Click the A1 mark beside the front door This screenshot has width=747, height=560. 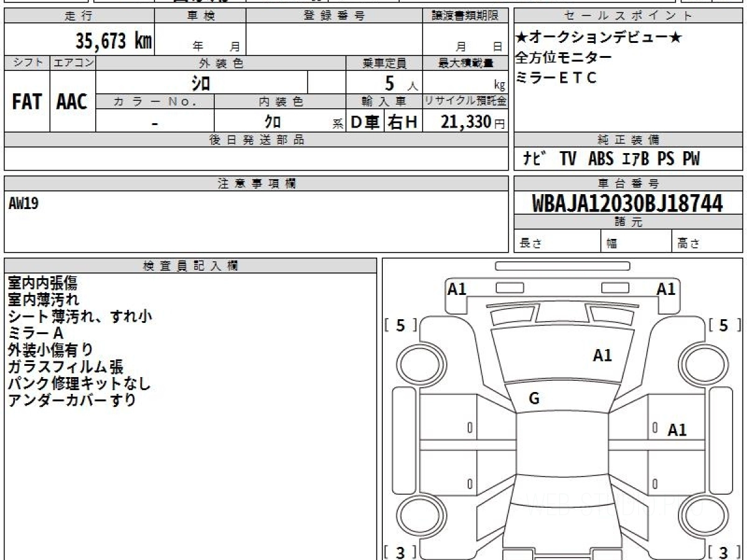click(677, 429)
